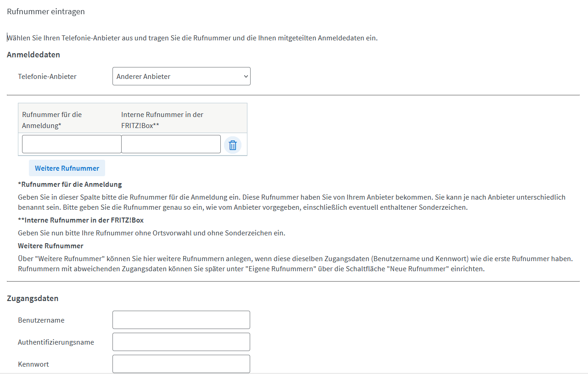
Task: Click the table column header Interne Rufnummer in der FRITZ!Box**
Action: [162, 120]
